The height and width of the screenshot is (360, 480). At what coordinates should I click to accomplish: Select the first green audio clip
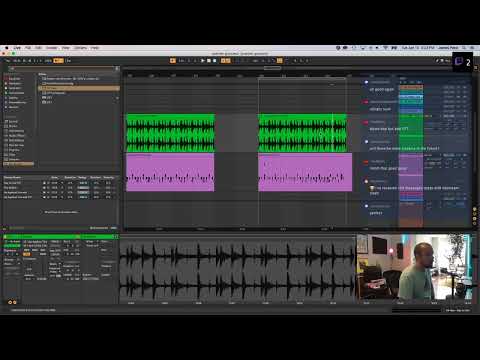[x=170, y=133]
